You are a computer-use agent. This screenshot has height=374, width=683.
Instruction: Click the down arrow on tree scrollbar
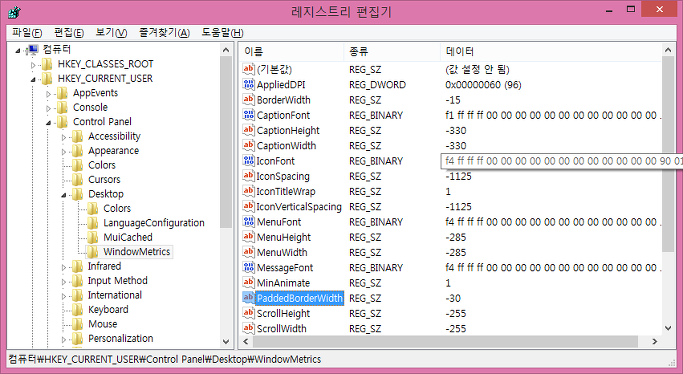point(226,341)
